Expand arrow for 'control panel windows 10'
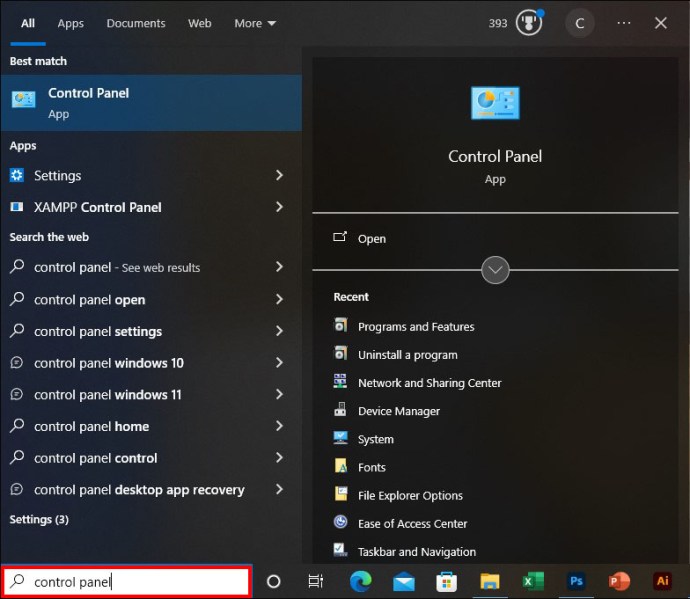 click(x=279, y=363)
